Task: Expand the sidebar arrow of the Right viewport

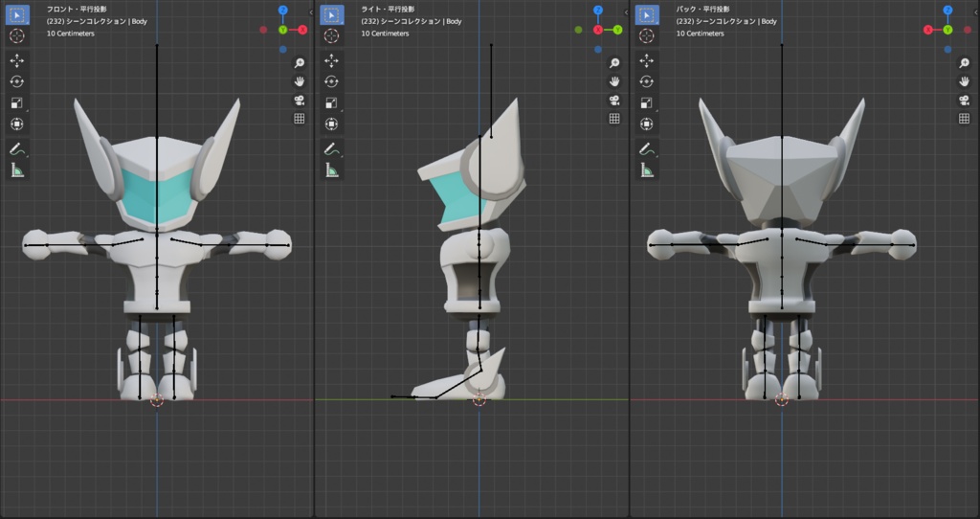Action: pos(626,12)
